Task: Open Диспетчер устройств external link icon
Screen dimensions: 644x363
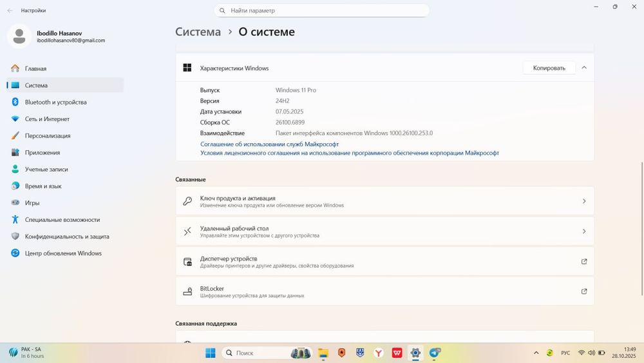Action: point(584,262)
